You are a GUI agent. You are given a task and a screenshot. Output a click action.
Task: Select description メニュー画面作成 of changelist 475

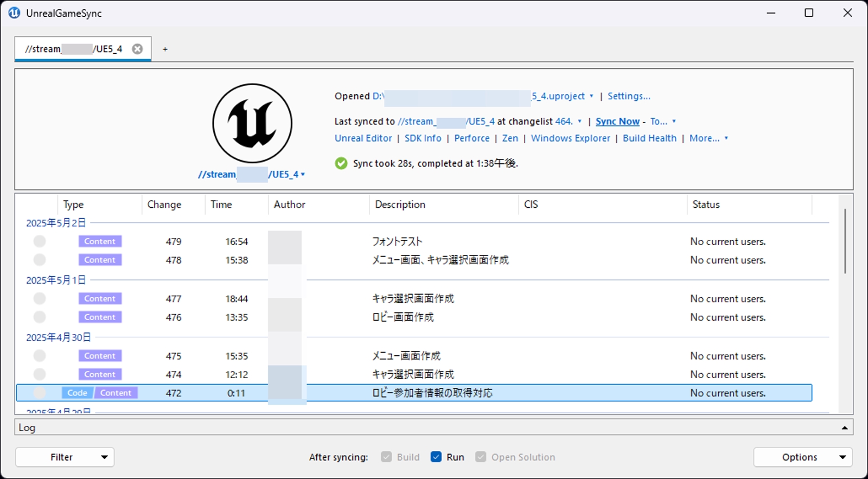click(406, 356)
